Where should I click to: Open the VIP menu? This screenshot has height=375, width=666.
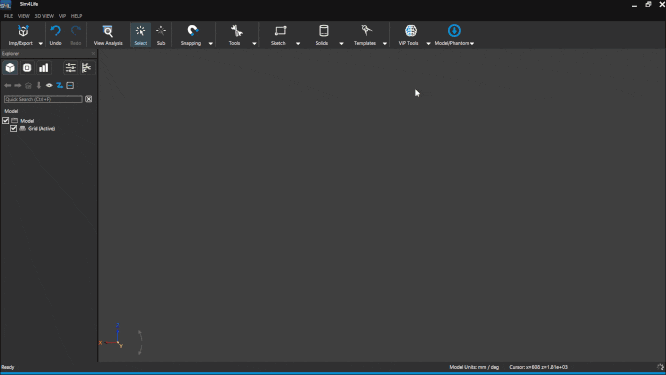(62, 16)
